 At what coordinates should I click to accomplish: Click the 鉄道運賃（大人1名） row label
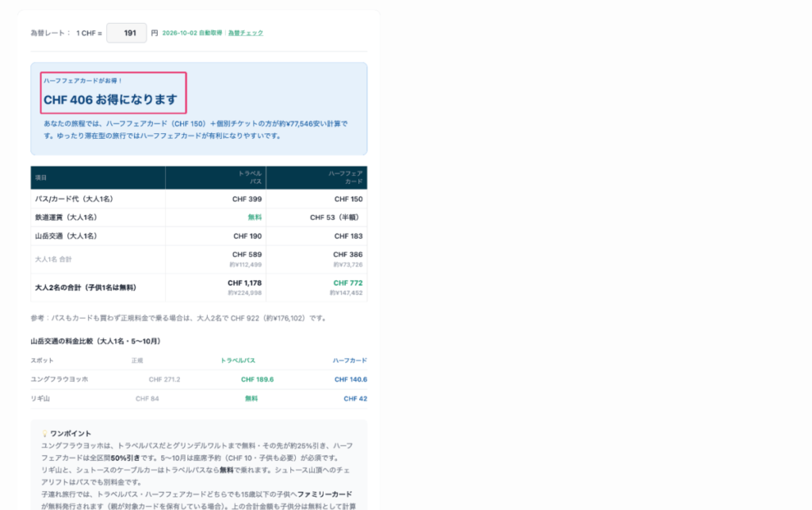pyautogui.click(x=67, y=217)
